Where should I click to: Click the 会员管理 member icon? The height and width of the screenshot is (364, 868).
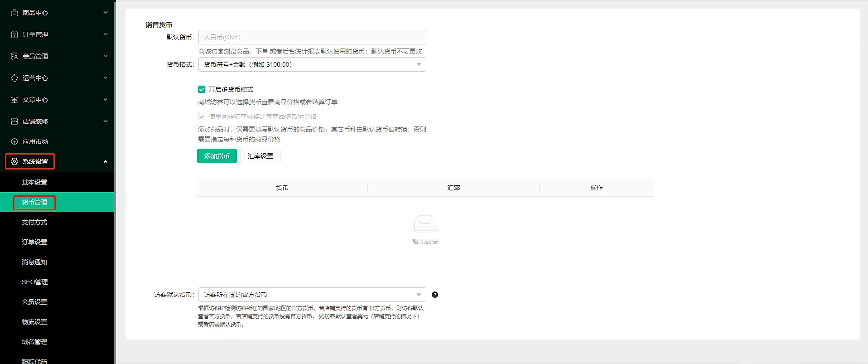tap(14, 56)
